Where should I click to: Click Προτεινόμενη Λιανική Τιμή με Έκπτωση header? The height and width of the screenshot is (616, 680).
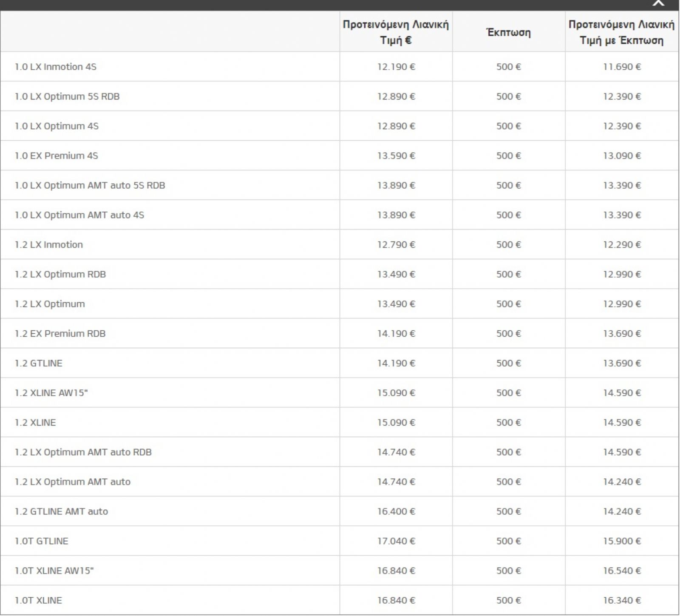[x=621, y=32]
